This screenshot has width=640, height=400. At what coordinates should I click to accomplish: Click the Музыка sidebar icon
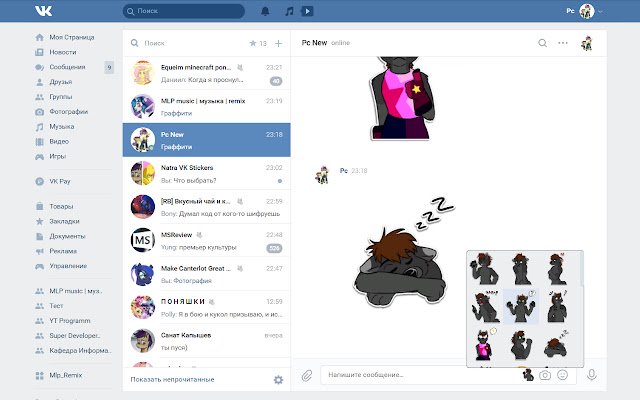pos(39,127)
